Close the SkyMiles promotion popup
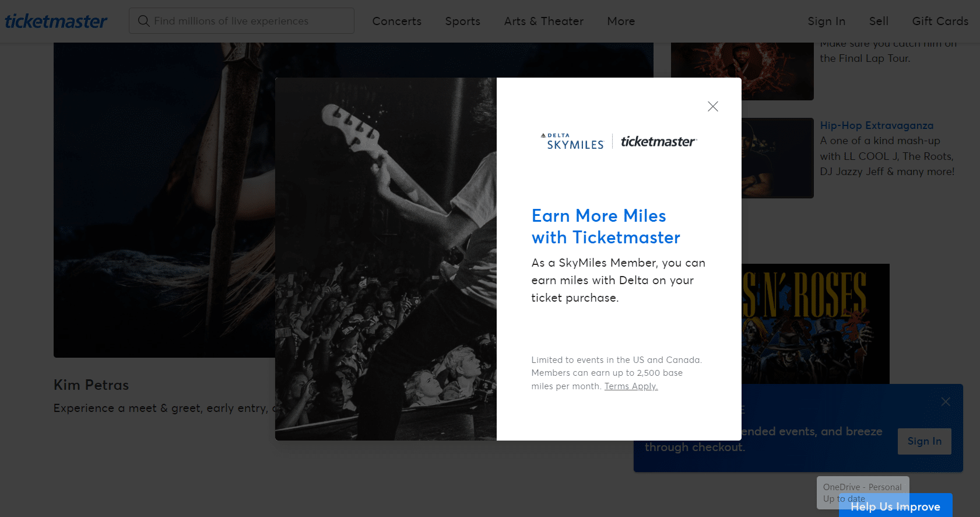This screenshot has width=980, height=517. [x=712, y=106]
